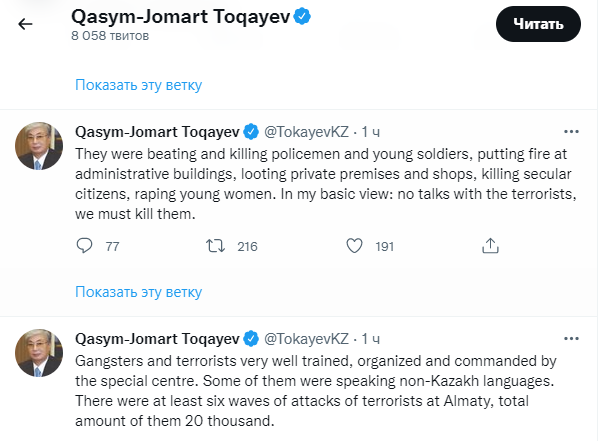Screen dimensions: 603x441
Task: Open the avatar on the second tweet
Action: tap(39, 353)
